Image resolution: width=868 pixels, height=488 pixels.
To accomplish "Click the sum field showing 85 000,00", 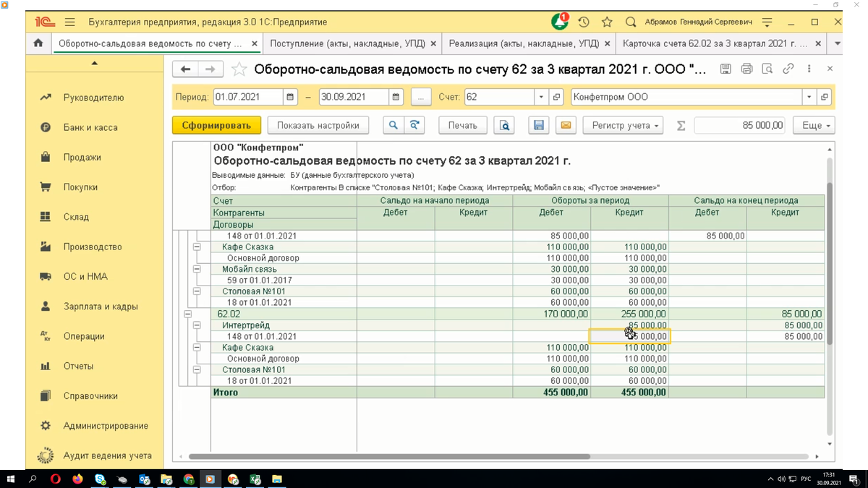I will coord(740,125).
